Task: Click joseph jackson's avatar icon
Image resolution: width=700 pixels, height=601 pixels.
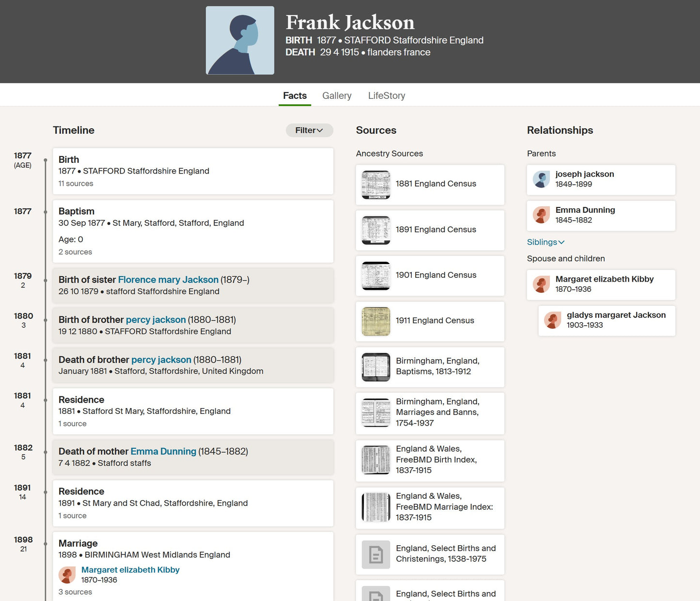Action: tap(541, 179)
